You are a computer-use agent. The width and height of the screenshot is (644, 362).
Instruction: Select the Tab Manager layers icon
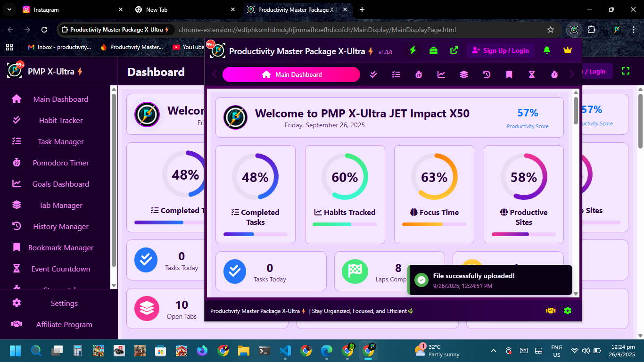click(464, 74)
